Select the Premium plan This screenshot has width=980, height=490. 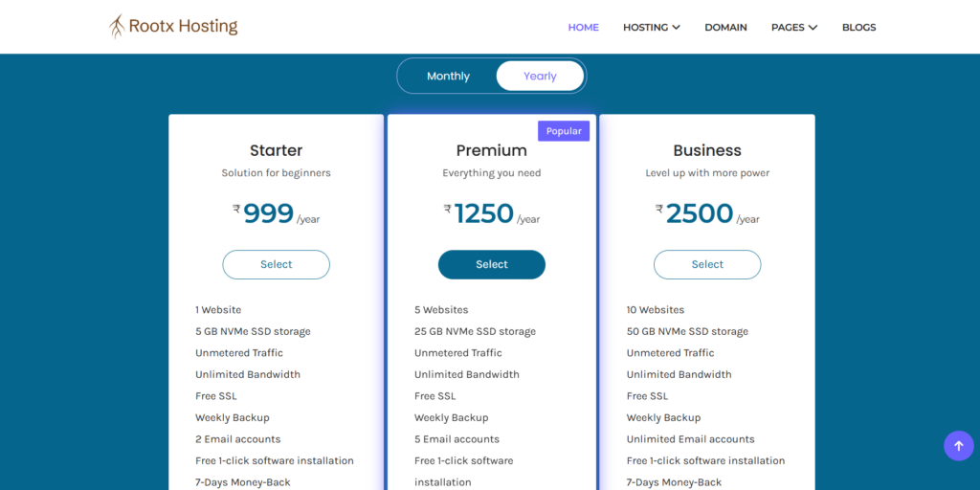click(492, 264)
